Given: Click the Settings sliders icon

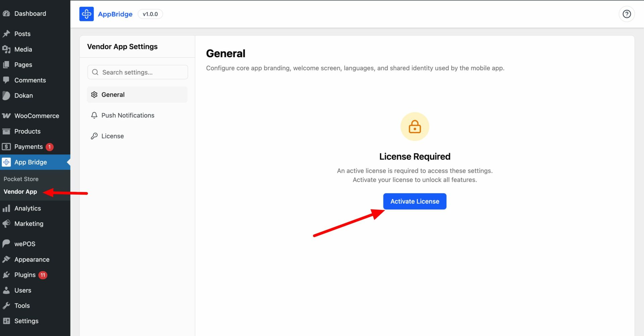Looking at the screenshot, I should point(6,321).
